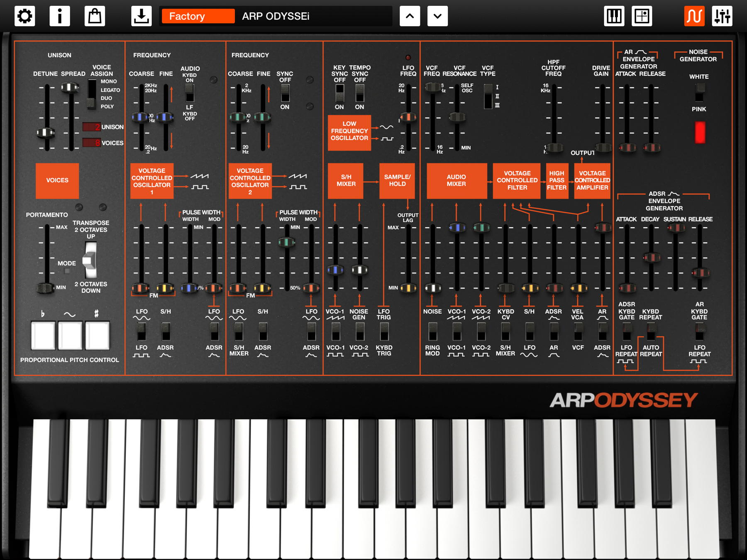The width and height of the screenshot is (747, 560).
Task: Import sounds via the download icon
Action: (x=141, y=16)
